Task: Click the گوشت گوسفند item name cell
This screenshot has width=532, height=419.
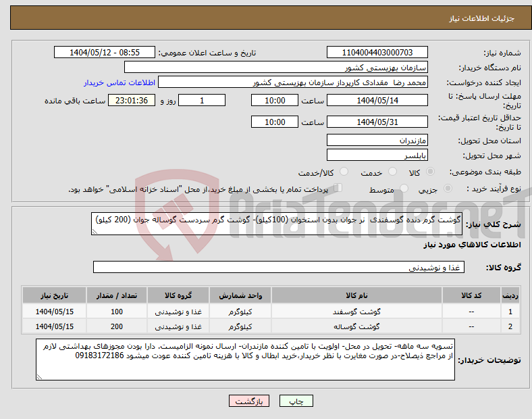Action: click(x=356, y=312)
